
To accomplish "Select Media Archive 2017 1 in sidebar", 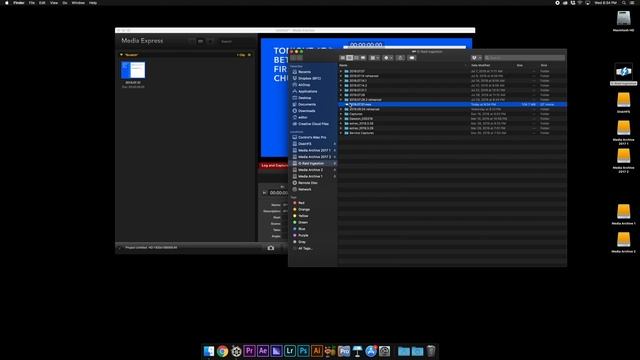I will [314, 151].
